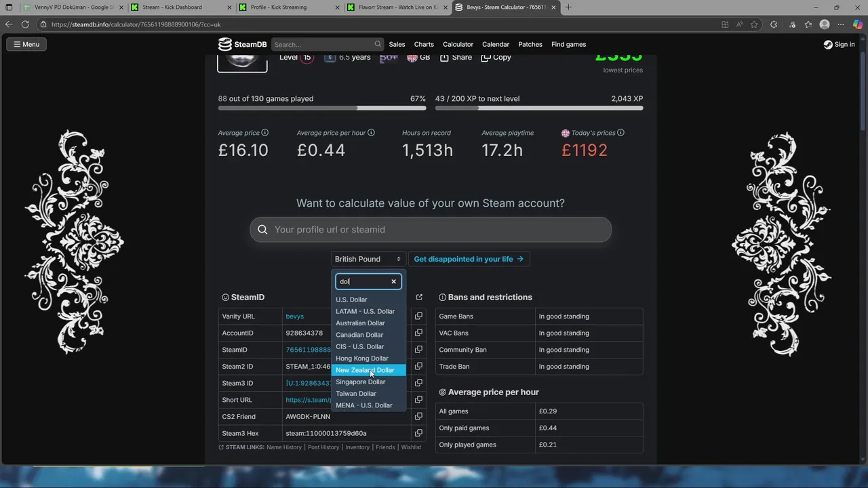Copy the Vanity URL value
Viewport: 868px width, 488px height.
pos(418,317)
